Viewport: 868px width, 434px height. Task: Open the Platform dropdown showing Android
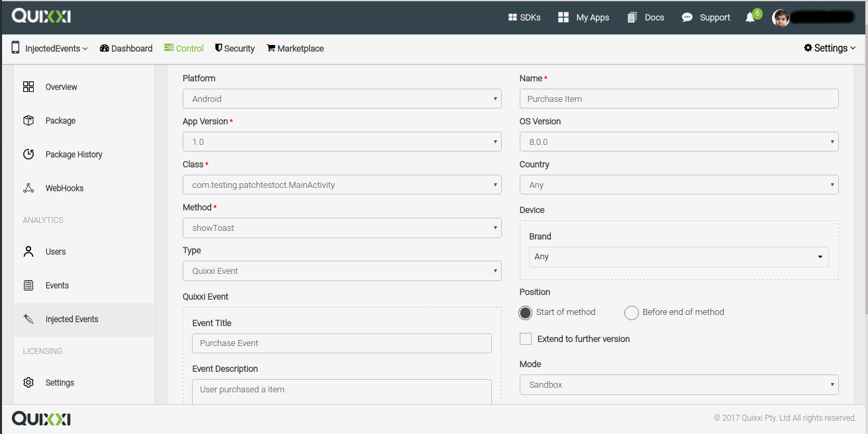(x=342, y=99)
